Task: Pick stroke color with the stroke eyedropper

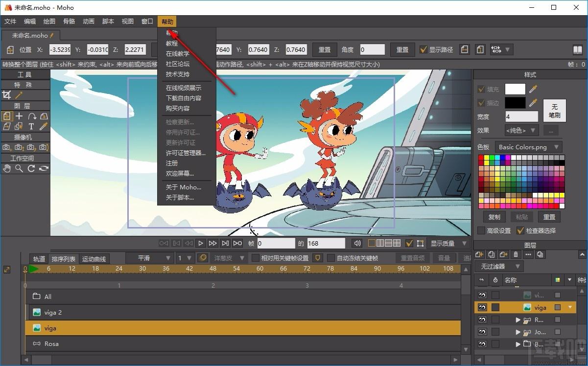Action: [533, 103]
